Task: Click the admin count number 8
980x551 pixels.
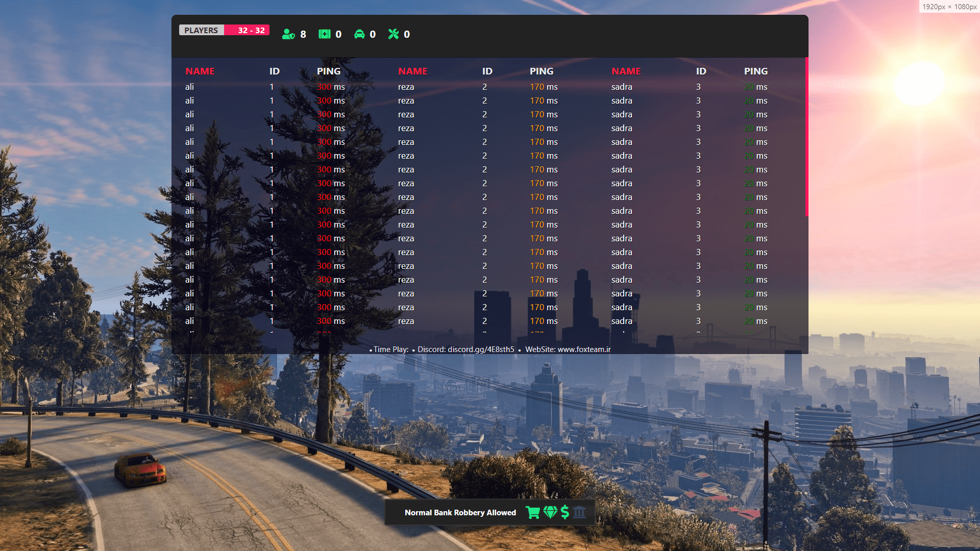Action: coord(303,34)
